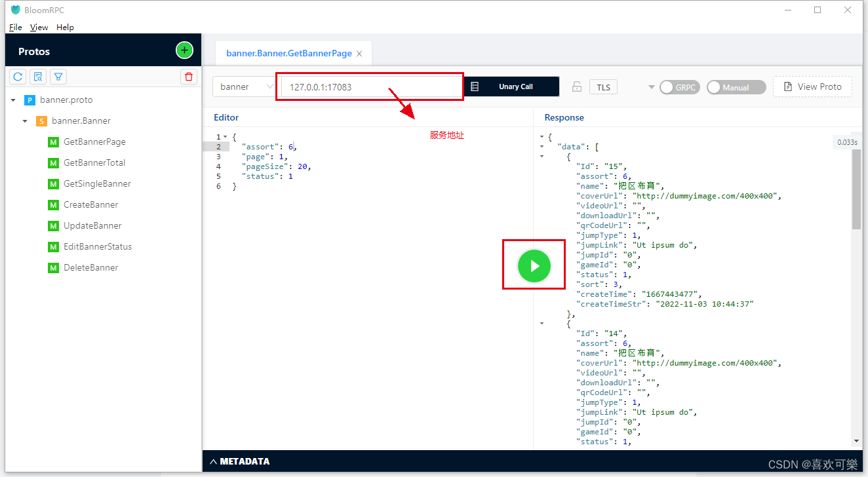This screenshot has width=868, height=477.
Task: Reload protos with the refresh icon
Action: click(18, 77)
